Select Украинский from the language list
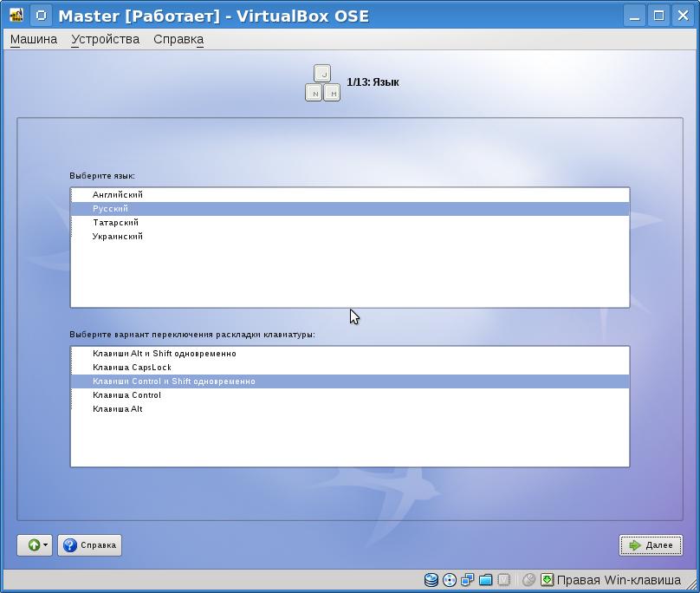Screen dimensions: 700x593 118,237
